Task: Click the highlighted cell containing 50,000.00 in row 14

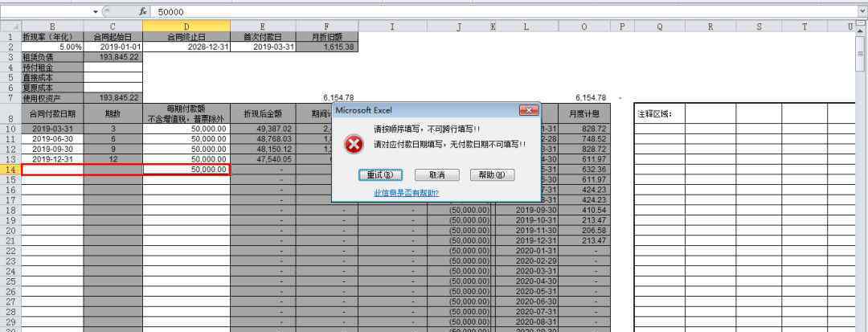Action: 186,170
